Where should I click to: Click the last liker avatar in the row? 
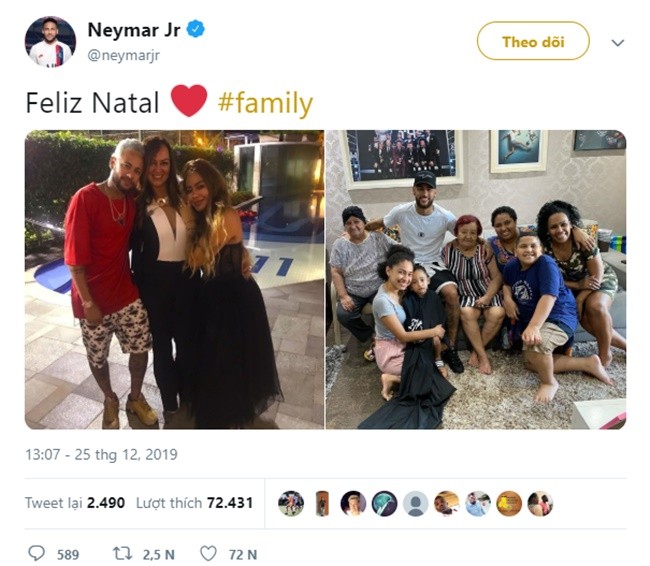click(x=540, y=503)
